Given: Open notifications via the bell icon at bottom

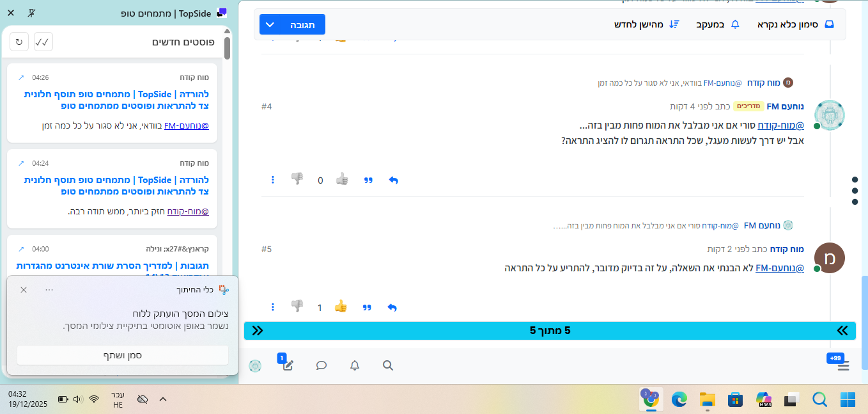Looking at the screenshot, I should [354, 365].
